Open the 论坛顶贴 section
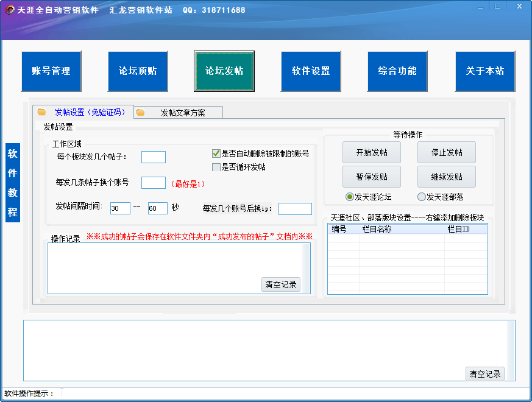This screenshot has width=532, height=402. coord(138,71)
